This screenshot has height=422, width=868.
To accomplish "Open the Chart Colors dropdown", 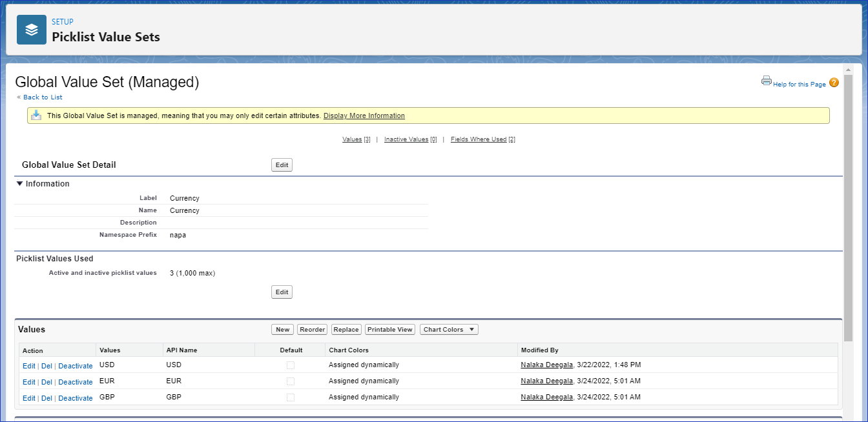I will tap(449, 330).
